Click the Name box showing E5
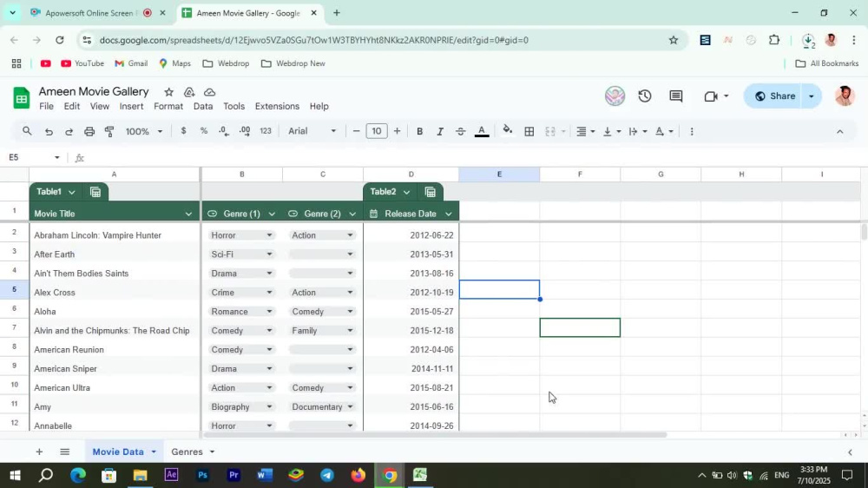Image resolution: width=868 pixels, height=488 pixels. 33,158
